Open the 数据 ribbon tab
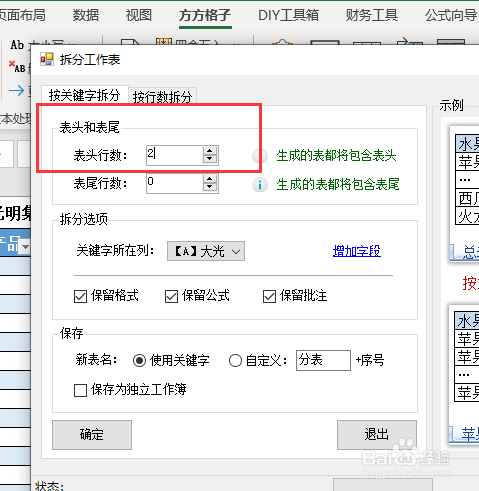 tap(86, 15)
